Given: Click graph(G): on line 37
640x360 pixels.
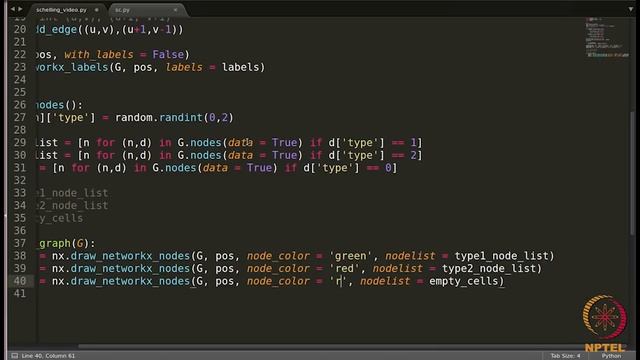Looking at the screenshot, I should click(67, 243).
